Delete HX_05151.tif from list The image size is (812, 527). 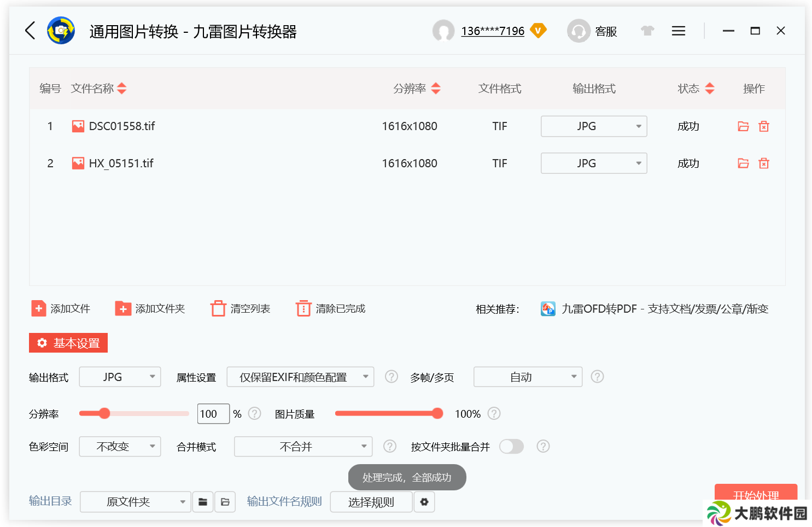(764, 163)
